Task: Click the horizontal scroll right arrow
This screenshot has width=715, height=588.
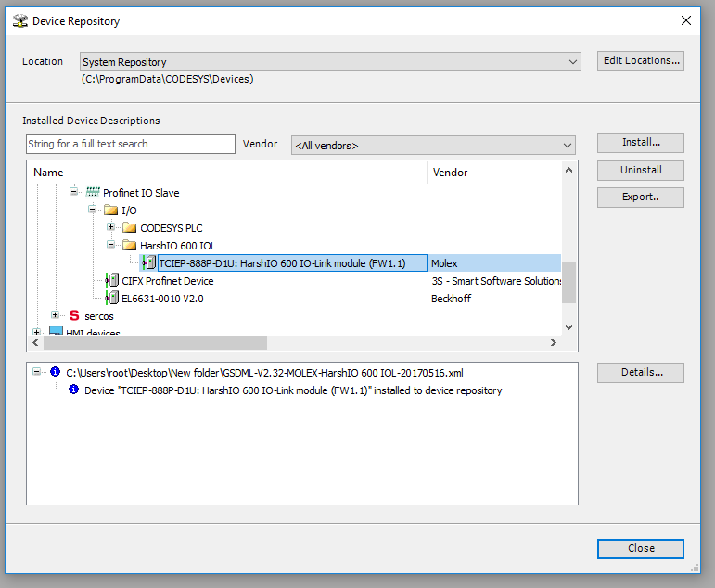Action: click(x=553, y=342)
